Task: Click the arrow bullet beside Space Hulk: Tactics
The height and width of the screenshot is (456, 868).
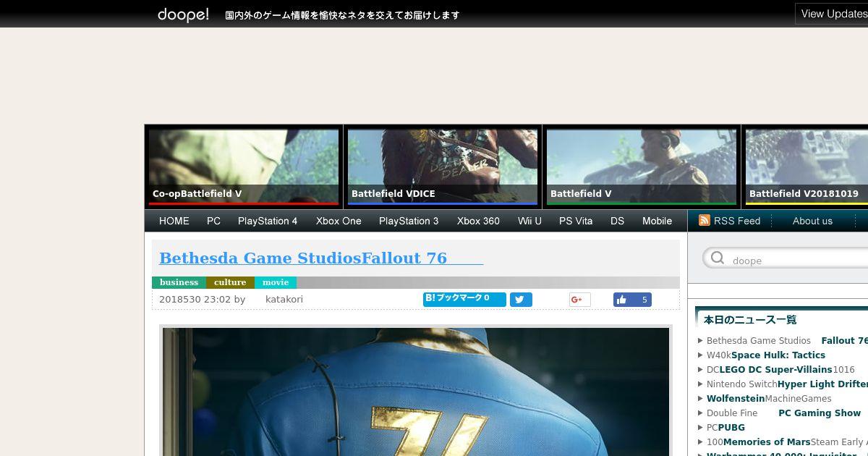Action: 700,355
